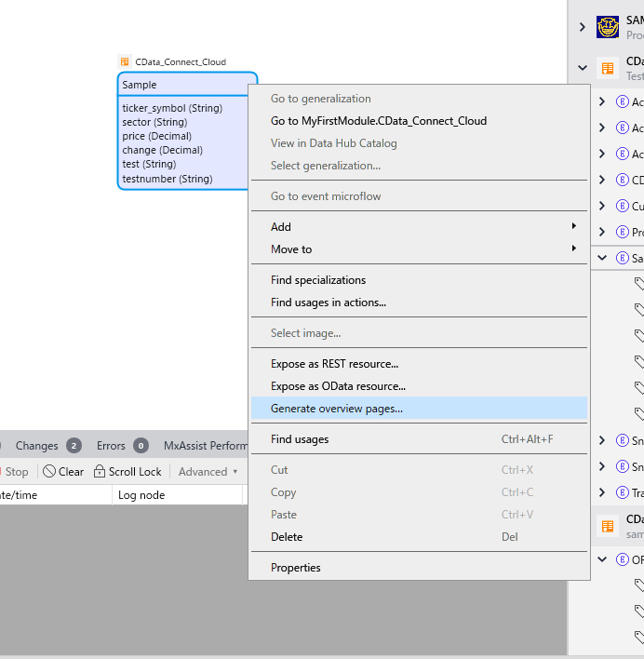Open Properties from the context menu
Image resolution: width=644 pixels, height=659 pixels.
coord(296,568)
